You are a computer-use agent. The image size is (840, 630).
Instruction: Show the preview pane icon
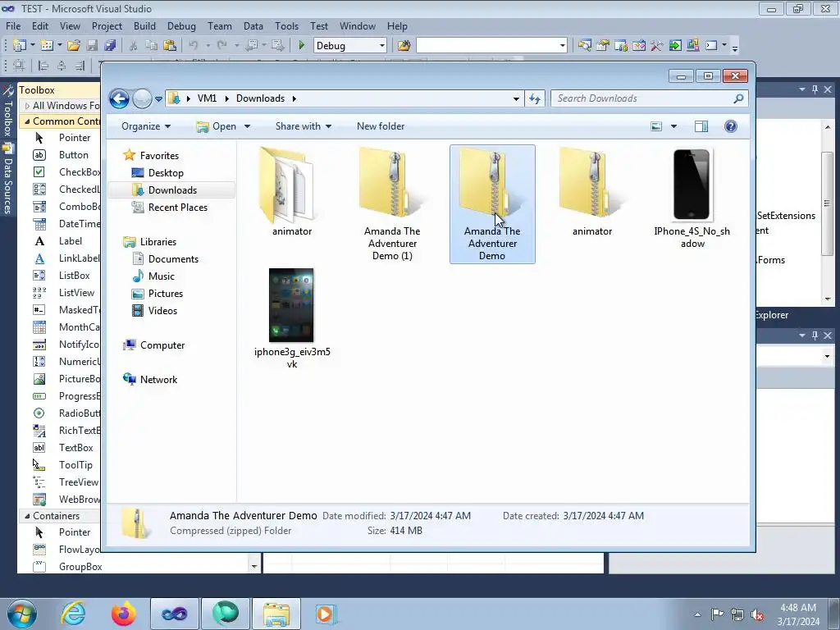[x=701, y=126]
